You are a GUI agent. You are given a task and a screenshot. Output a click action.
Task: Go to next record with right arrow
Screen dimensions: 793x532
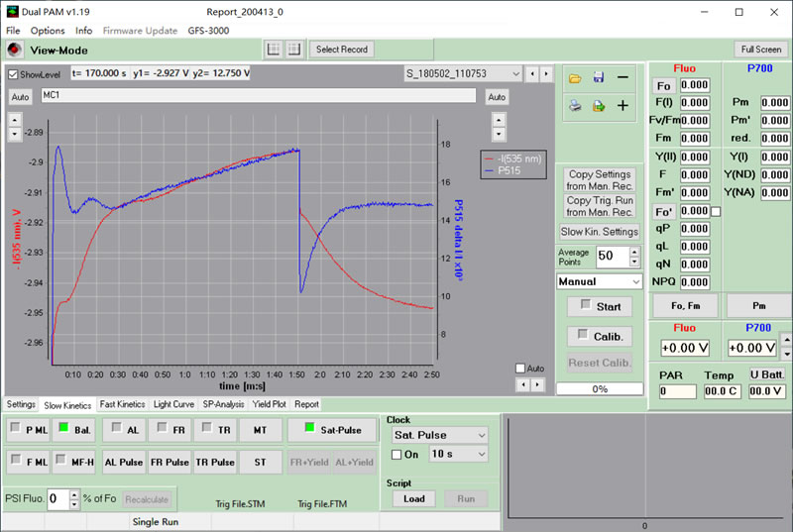tap(545, 74)
